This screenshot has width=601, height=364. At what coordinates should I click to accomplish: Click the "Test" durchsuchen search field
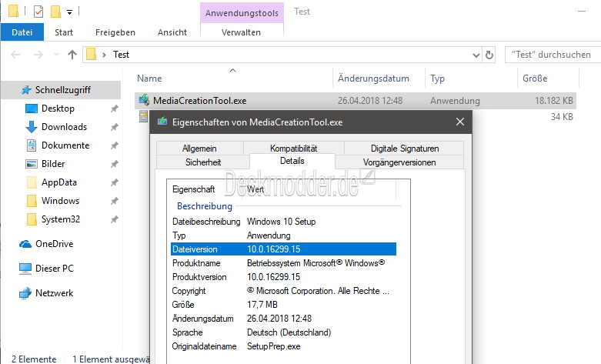tap(553, 55)
